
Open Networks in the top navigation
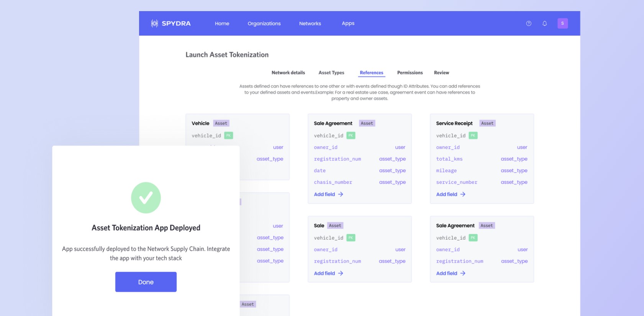(x=310, y=23)
